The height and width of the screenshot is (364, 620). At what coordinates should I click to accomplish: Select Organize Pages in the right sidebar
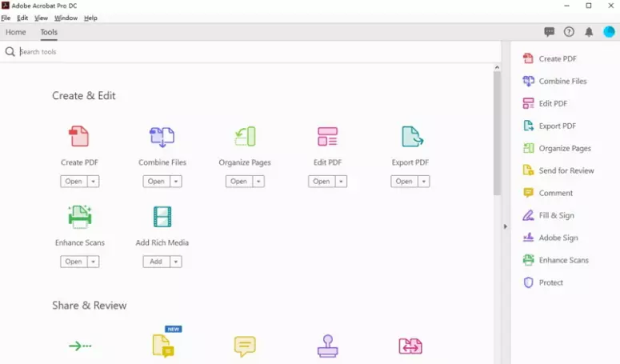click(x=557, y=148)
